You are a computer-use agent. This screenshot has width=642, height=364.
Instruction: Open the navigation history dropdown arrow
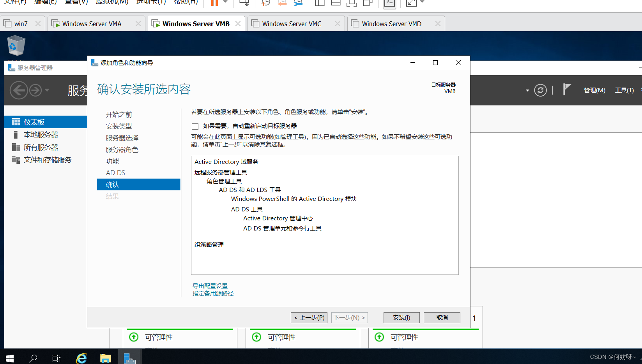pos(47,90)
